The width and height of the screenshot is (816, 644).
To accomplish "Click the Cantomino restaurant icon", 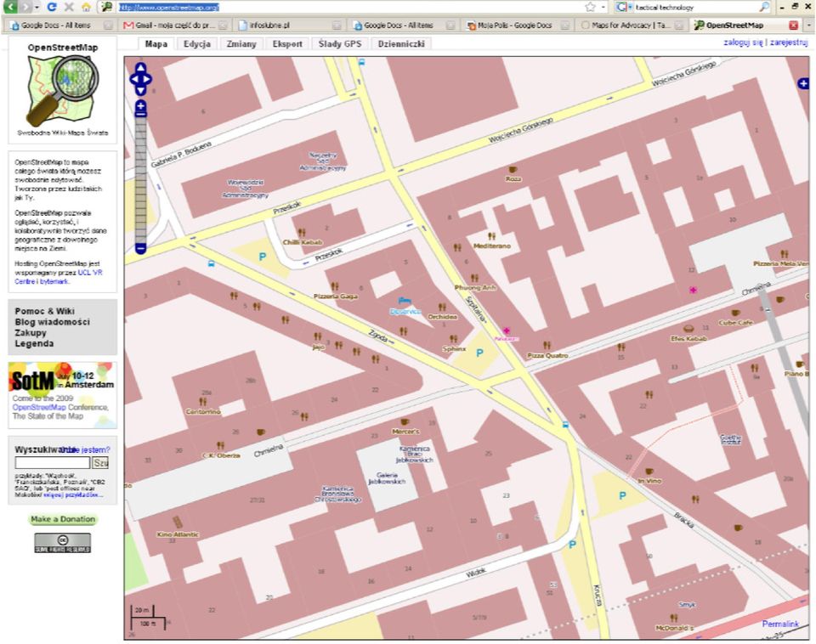I will pyautogui.click(x=202, y=402).
